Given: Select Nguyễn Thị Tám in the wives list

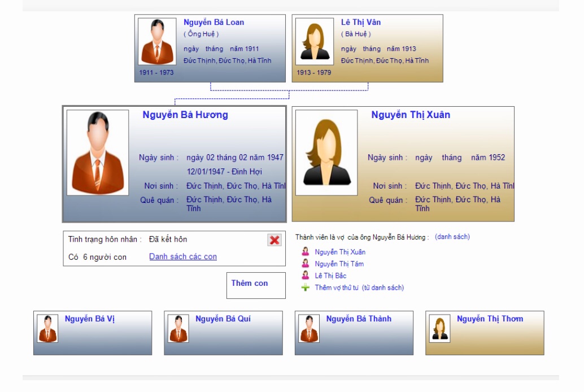Looking at the screenshot, I should point(339,264).
